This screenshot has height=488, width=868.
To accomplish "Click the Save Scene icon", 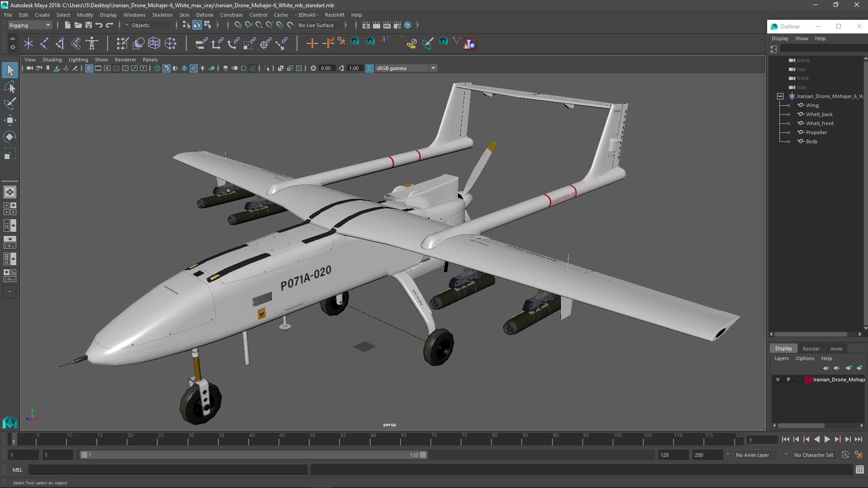I will point(88,25).
